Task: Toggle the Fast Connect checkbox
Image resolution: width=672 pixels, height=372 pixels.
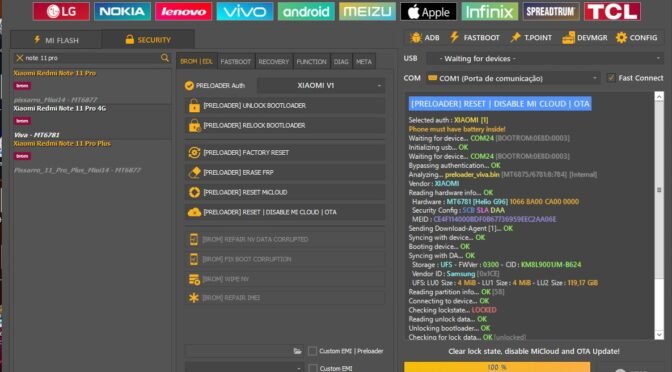Action: 611,78
